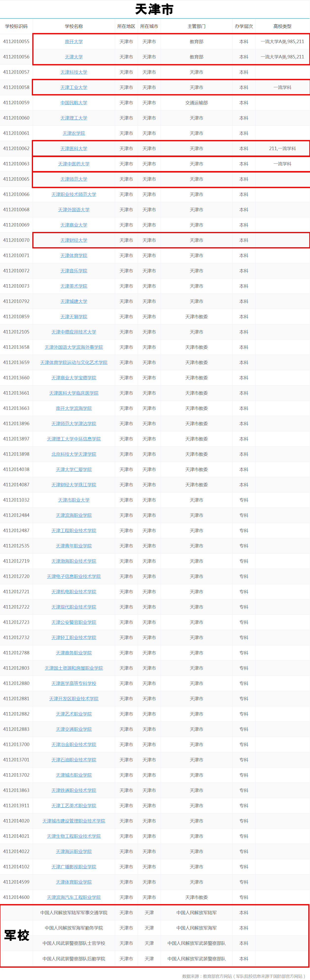Click the 天津生物工程职业技术学院 link
Screen dimensions: 310x980
(x=74, y=836)
